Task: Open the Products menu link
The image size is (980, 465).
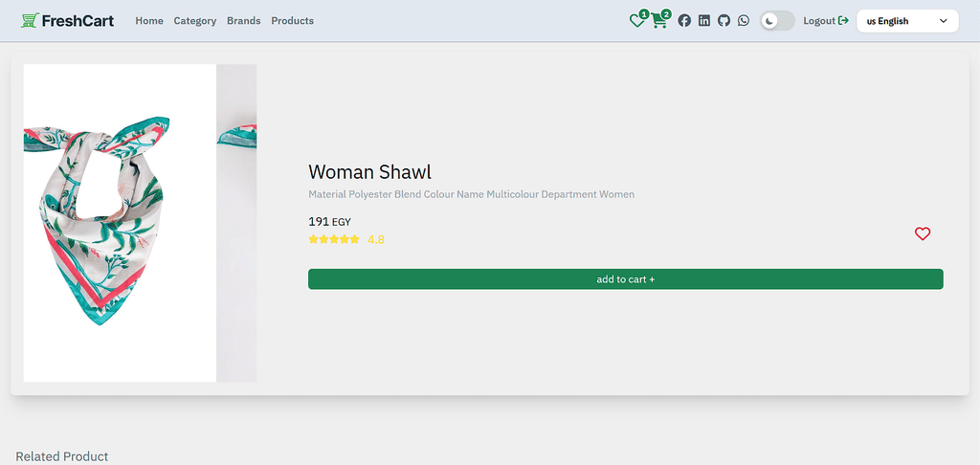Action: (x=293, y=21)
